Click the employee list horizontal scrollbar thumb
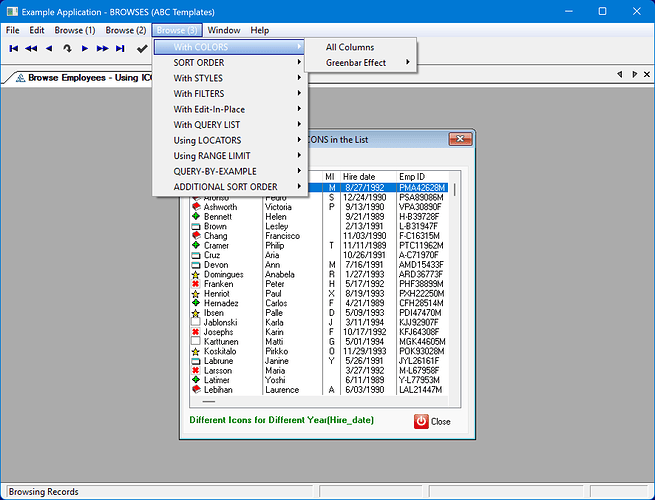 click(208, 401)
